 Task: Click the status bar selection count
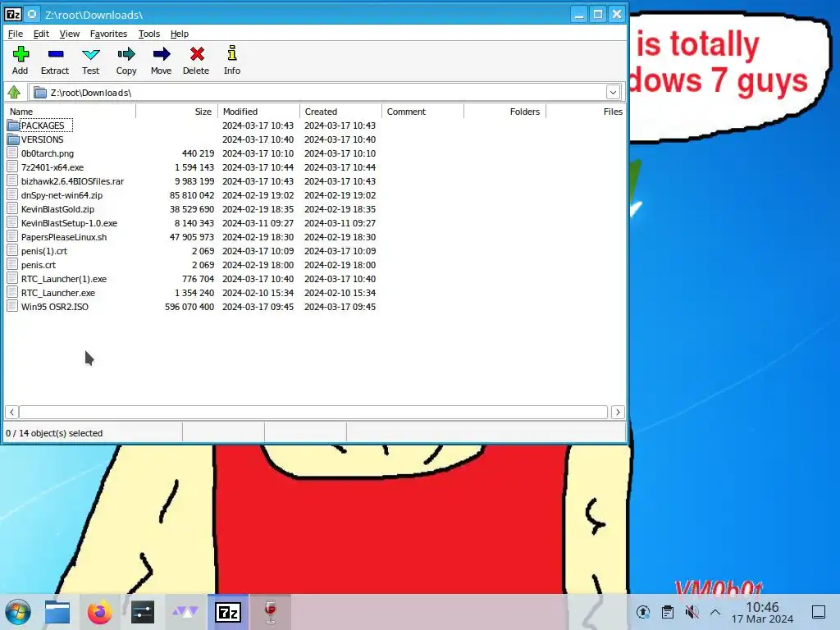[x=54, y=433]
